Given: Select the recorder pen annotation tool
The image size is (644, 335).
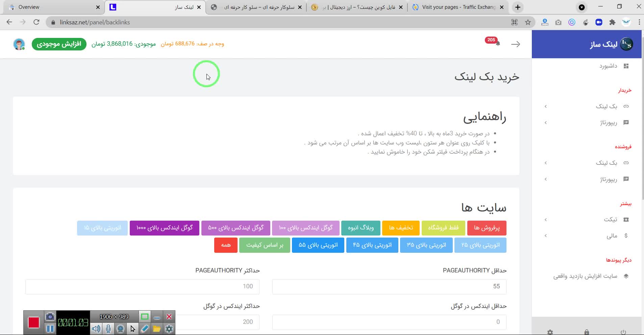Looking at the screenshot, I should (145, 329).
